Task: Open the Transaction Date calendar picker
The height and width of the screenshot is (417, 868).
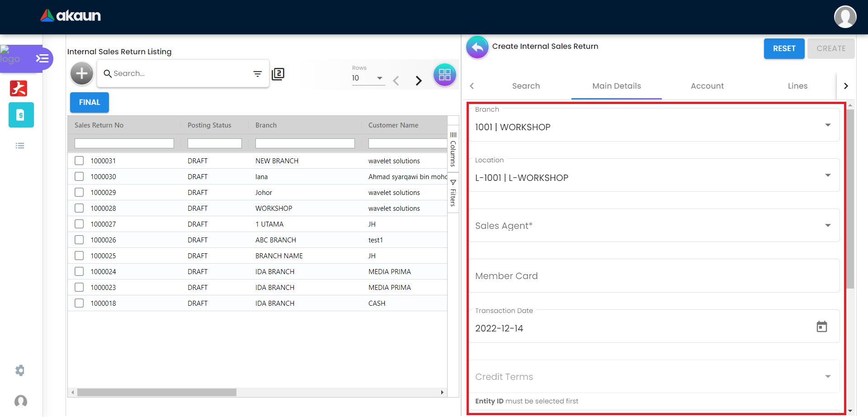Action: (x=821, y=327)
